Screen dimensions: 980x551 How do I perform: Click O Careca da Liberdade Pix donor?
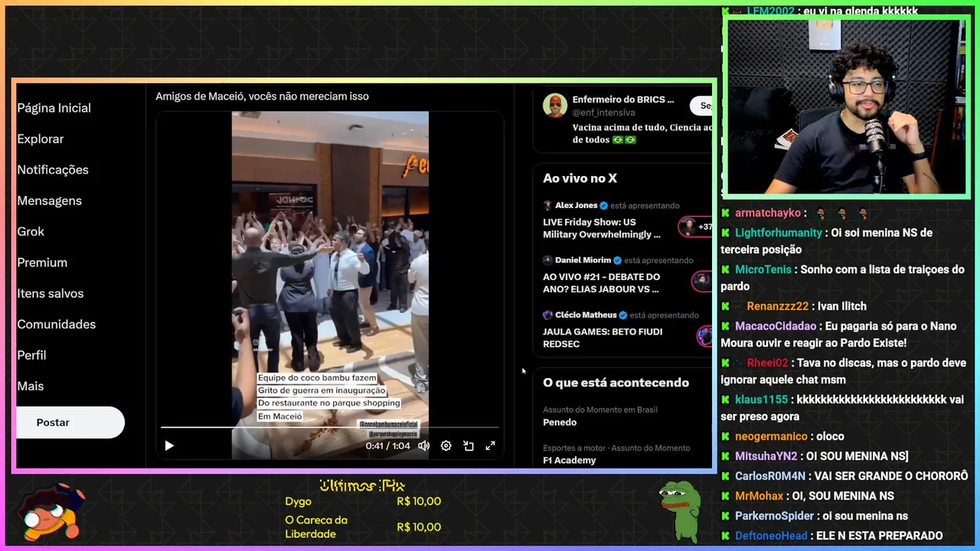point(316,527)
